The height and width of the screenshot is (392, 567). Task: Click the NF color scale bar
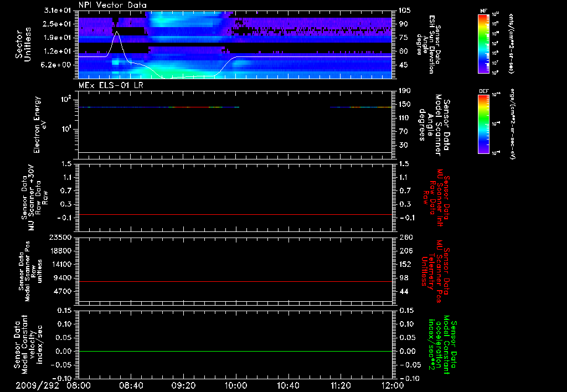[483, 44]
